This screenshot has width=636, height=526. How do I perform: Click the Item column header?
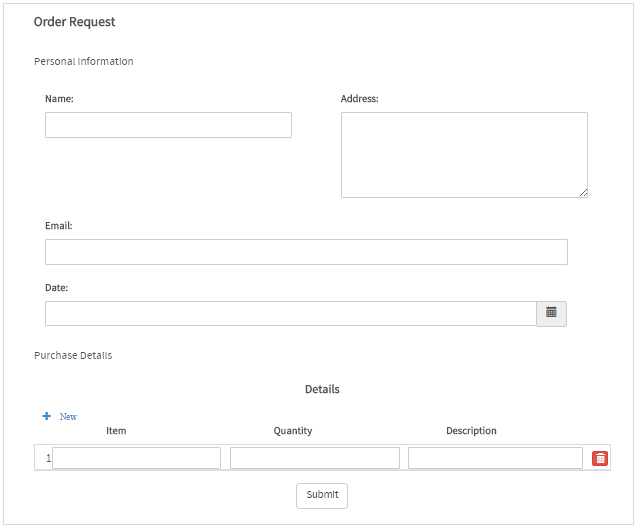[116, 431]
